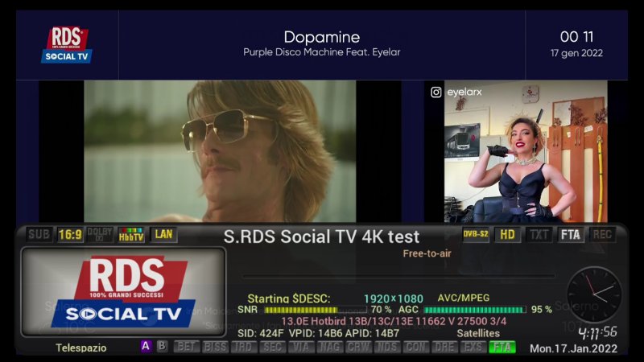The height and width of the screenshot is (362, 644).
Task: Click the eyelarx Instagram video panel
Action: [x=526, y=151]
